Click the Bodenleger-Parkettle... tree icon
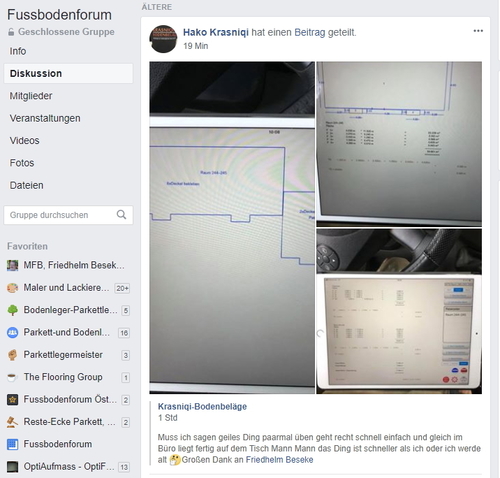The height and width of the screenshot is (478, 500). pyautogui.click(x=13, y=310)
